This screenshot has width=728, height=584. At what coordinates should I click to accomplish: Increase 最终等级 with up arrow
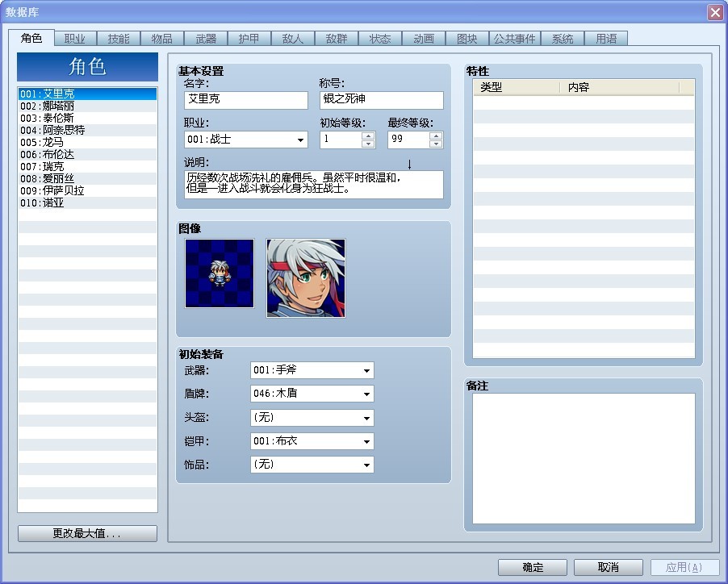point(436,136)
